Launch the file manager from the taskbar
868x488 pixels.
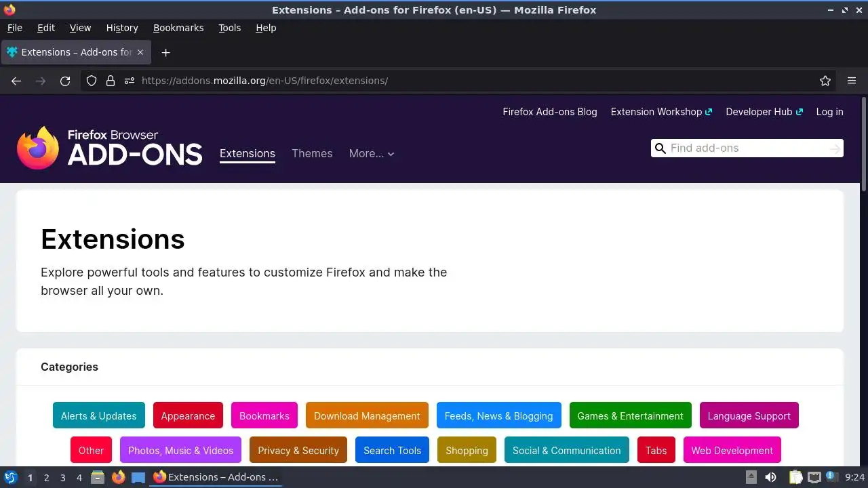[98, 477]
